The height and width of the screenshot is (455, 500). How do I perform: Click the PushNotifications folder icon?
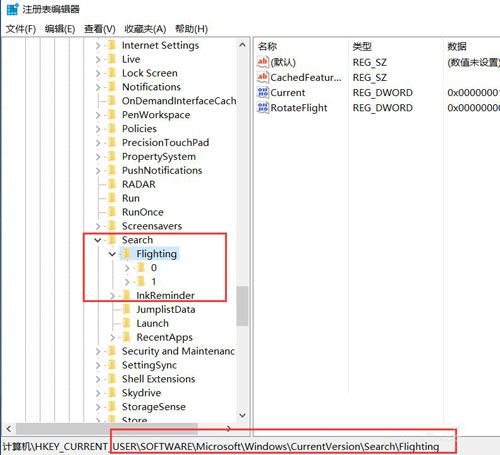pos(112,170)
